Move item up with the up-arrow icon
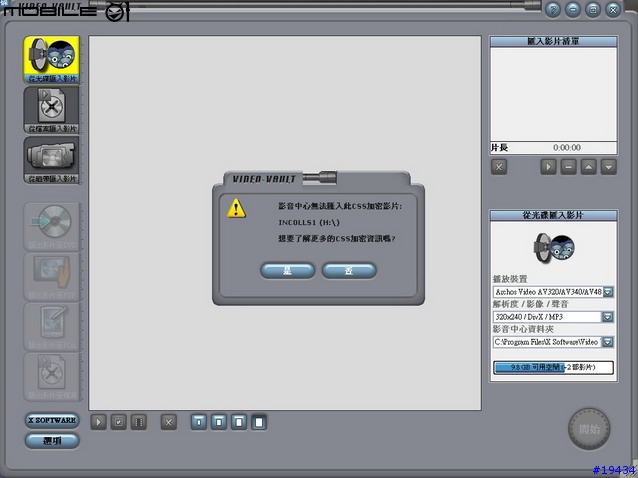The image size is (638, 478). (588, 167)
